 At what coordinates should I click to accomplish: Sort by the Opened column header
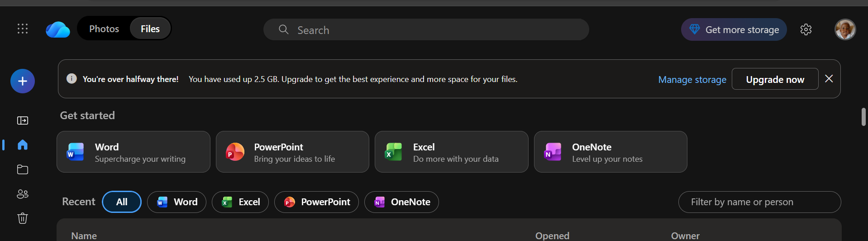(552, 236)
